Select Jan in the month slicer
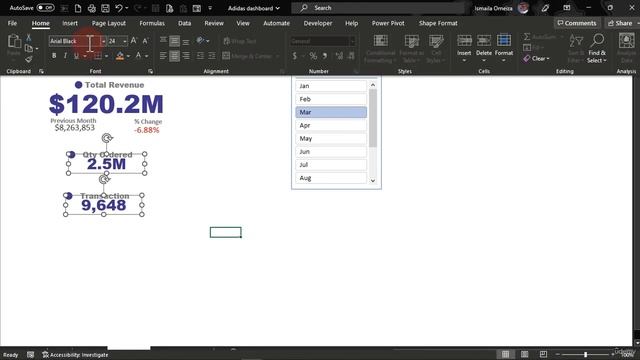640x360 pixels. pyautogui.click(x=331, y=86)
